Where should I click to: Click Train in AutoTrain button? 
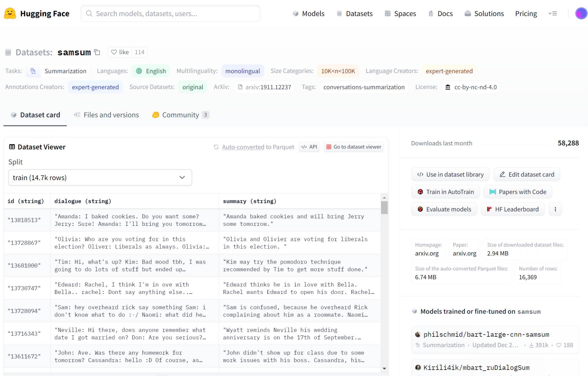click(x=445, y=192)
